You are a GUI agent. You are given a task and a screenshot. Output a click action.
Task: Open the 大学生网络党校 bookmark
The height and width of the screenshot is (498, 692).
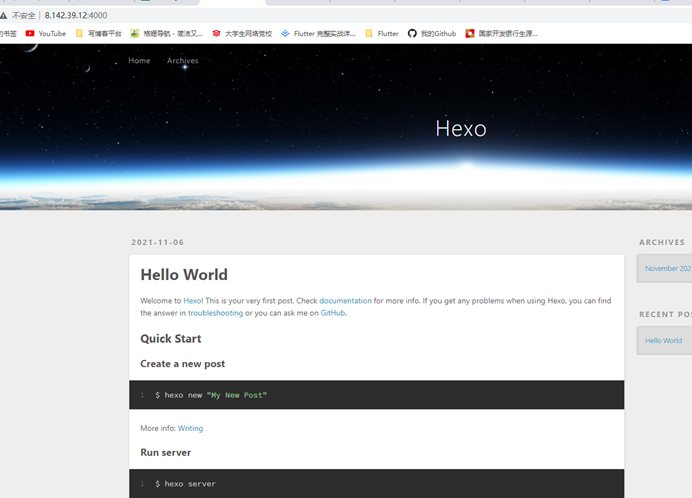point(242,34)
